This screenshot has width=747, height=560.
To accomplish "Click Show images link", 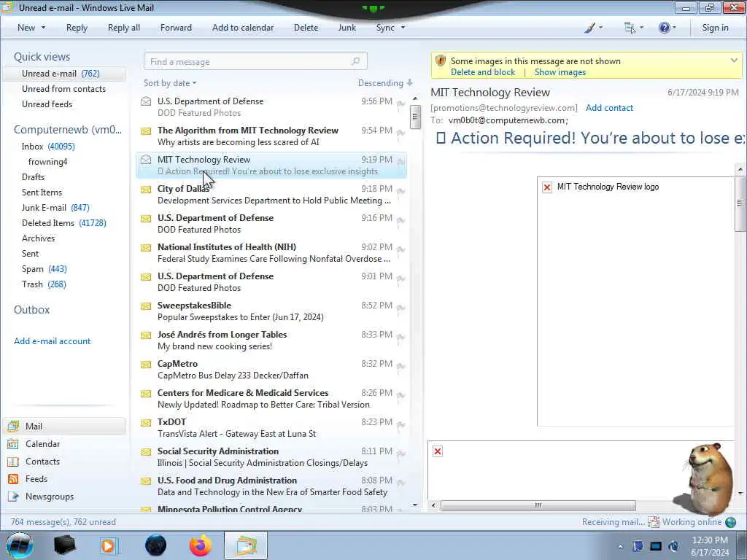I will [560, 72].
